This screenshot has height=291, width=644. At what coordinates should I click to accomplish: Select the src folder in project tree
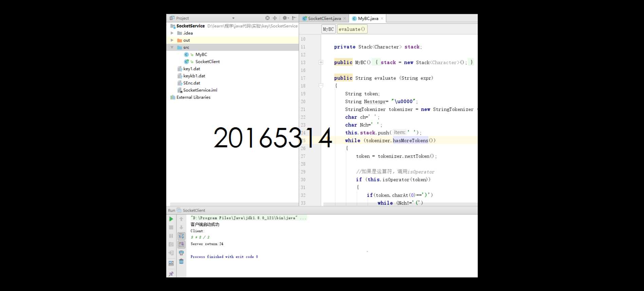186,48
